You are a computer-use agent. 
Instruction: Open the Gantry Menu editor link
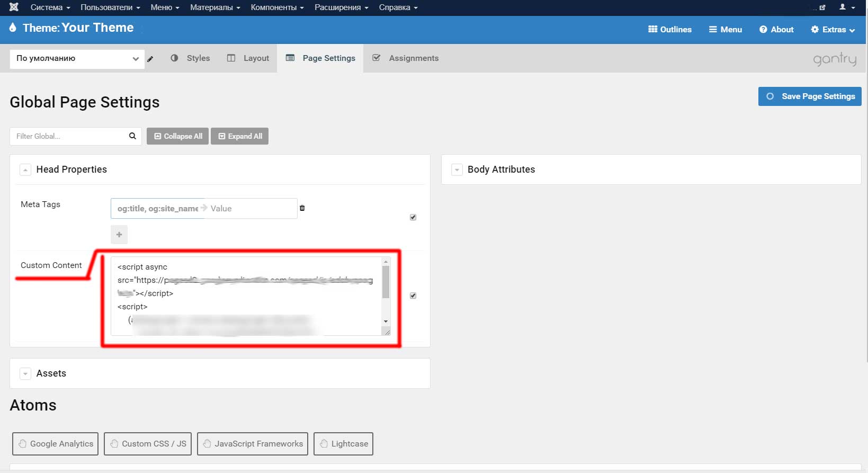tap(726, 30)
